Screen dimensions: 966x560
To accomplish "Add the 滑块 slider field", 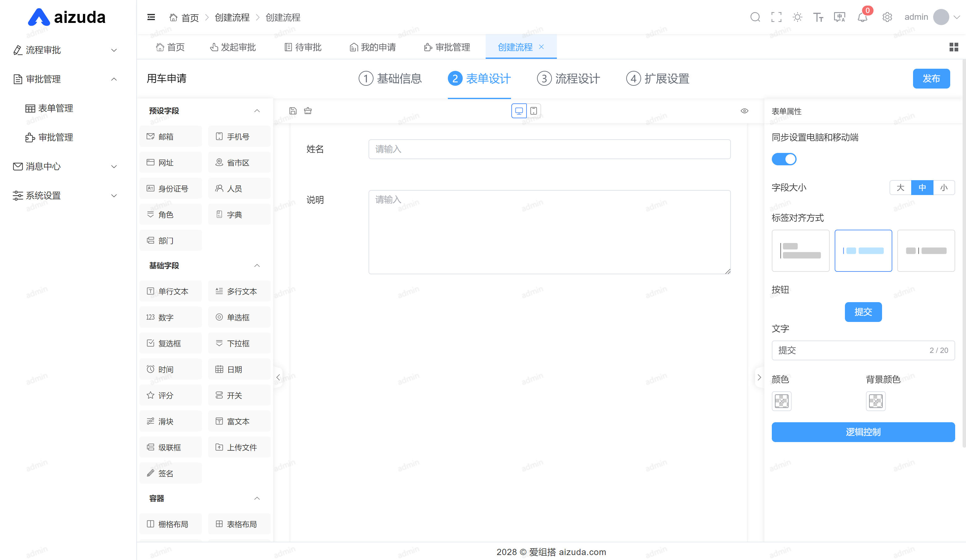I will pos(171,421).
